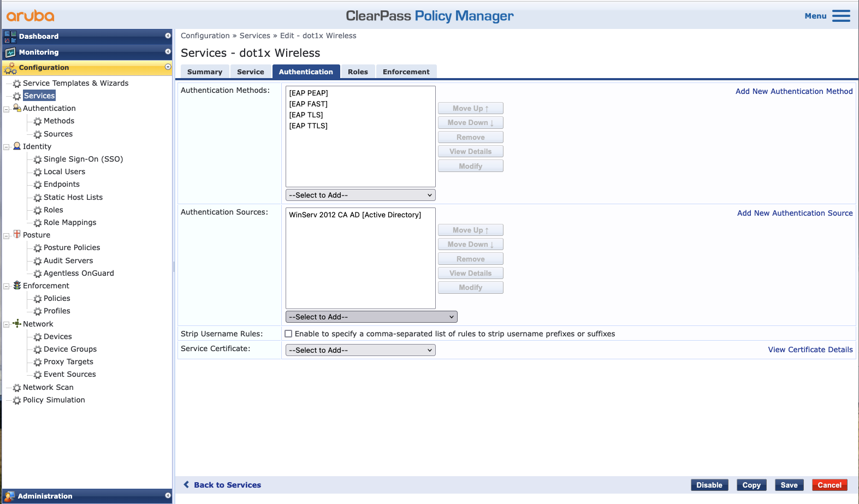Click gear icon beside Role Mappings
Image resolution: width=859 pixels, height=504 pixels.
click(x=38, y=223)
